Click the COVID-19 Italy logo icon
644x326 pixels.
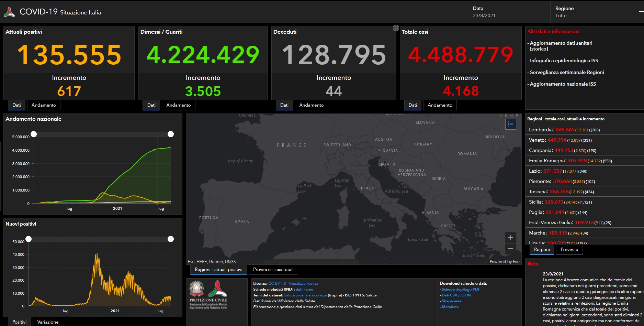(x=9, y=12)
